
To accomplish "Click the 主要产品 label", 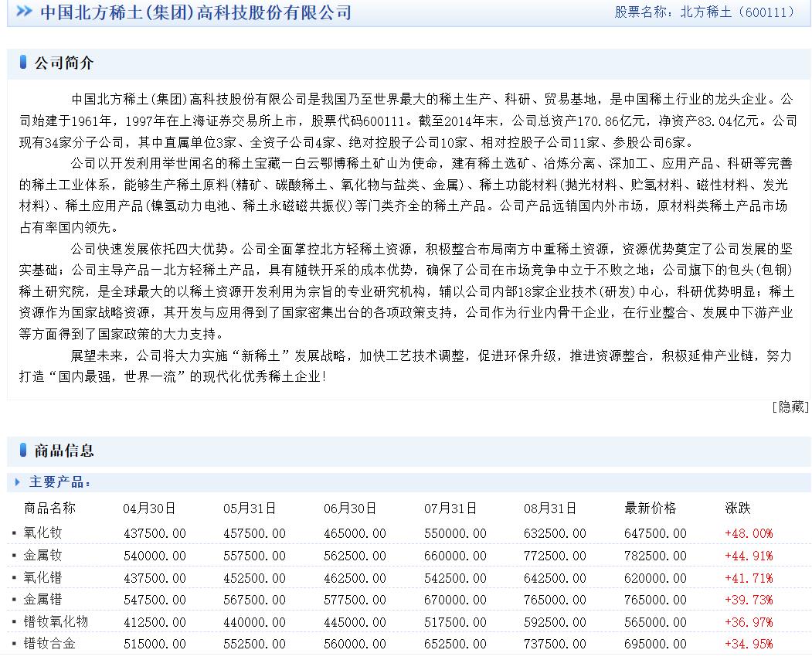I will 59,482.
